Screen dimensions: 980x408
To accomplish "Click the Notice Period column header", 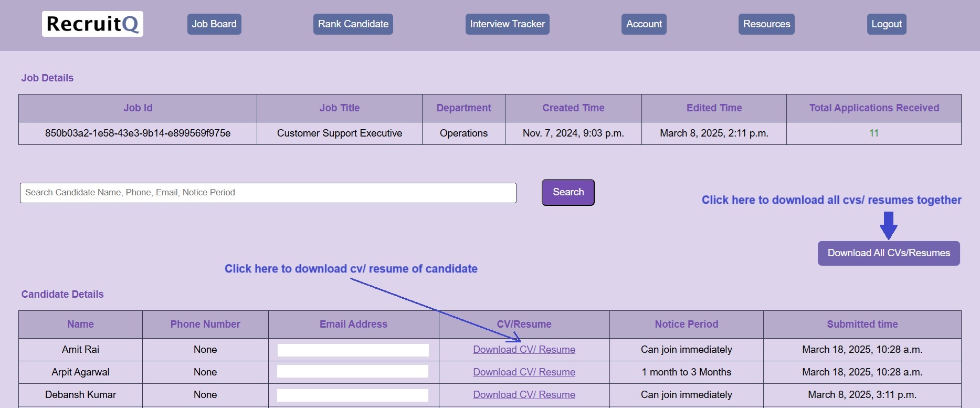I will click(x=686, y=325).
